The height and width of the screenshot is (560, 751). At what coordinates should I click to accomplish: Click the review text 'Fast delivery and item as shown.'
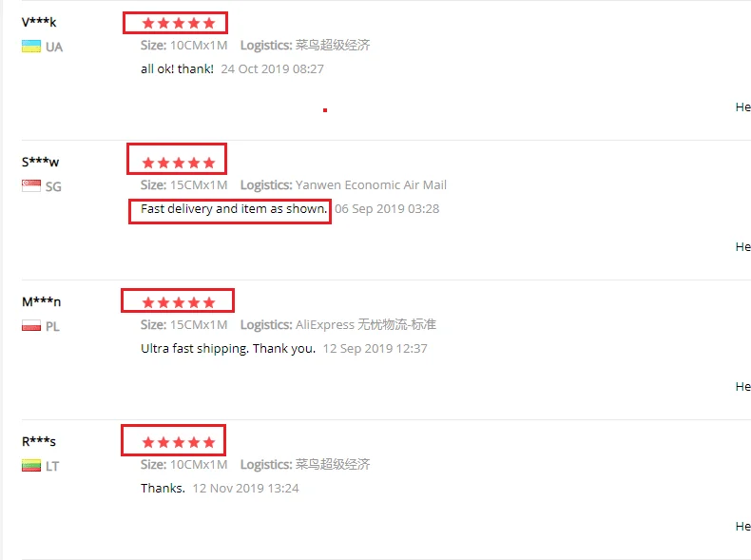[234, 209]
